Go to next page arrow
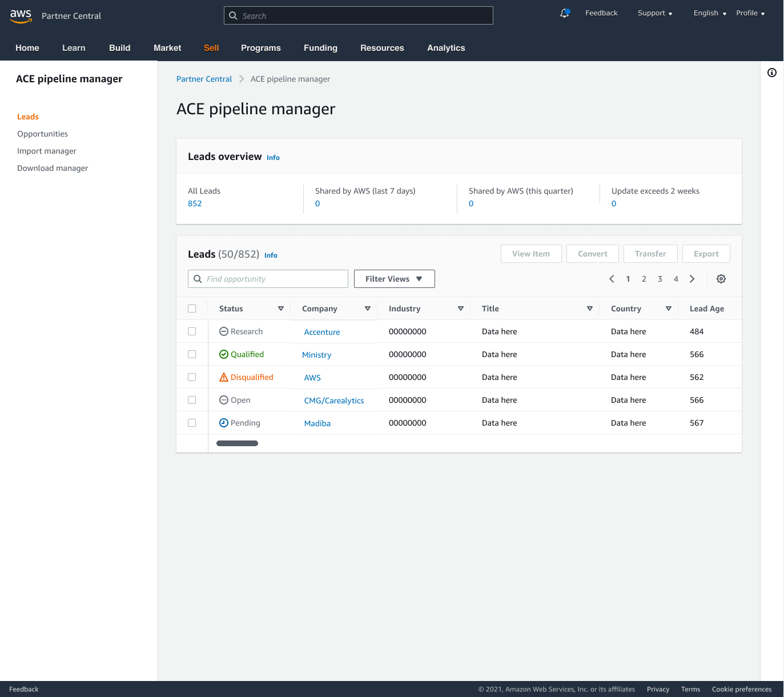 coord(692,279)
